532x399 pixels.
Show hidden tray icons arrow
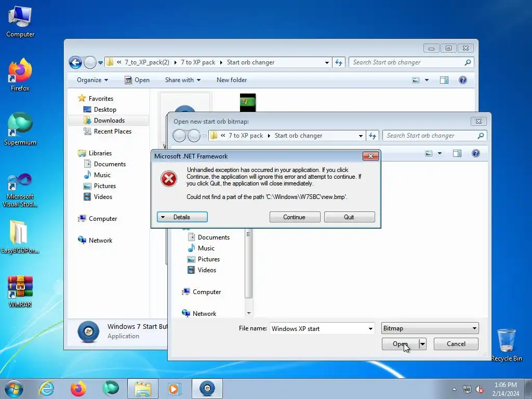click(454, 390)
